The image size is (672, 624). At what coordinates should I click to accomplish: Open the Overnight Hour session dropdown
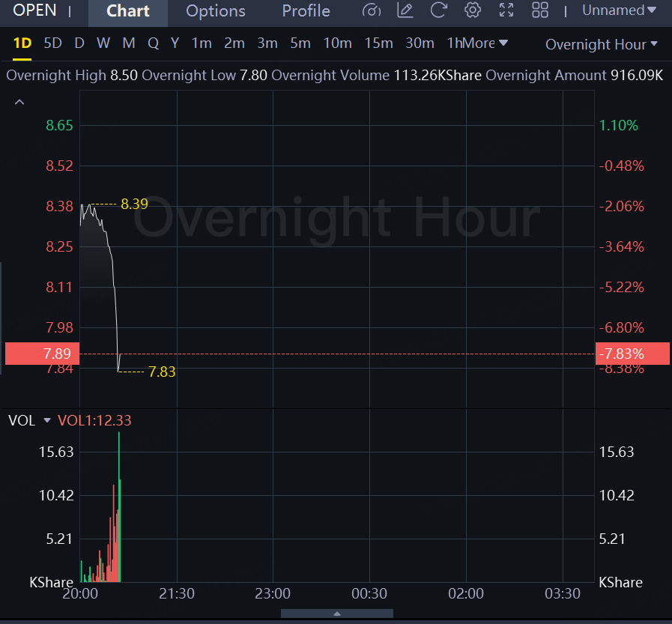601,44
